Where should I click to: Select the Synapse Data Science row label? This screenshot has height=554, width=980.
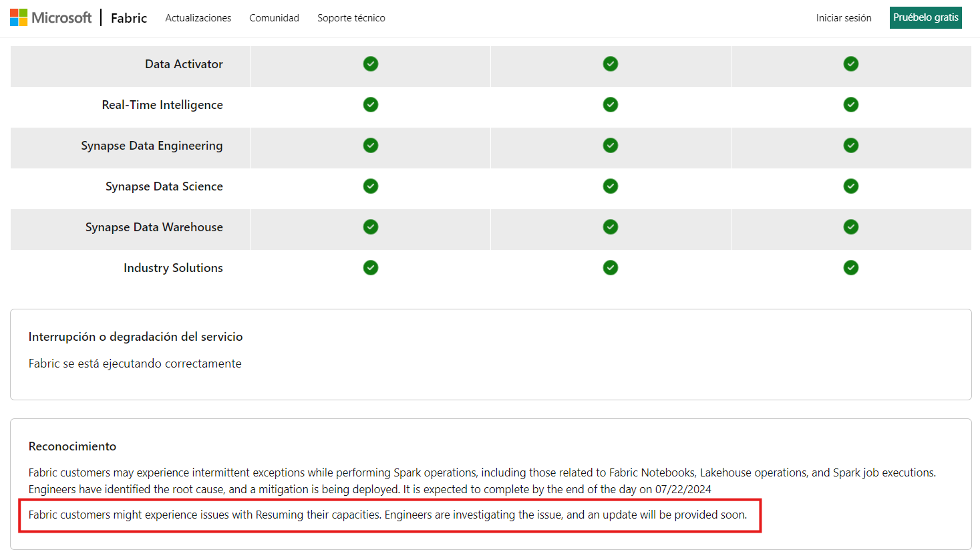(164, 186)
